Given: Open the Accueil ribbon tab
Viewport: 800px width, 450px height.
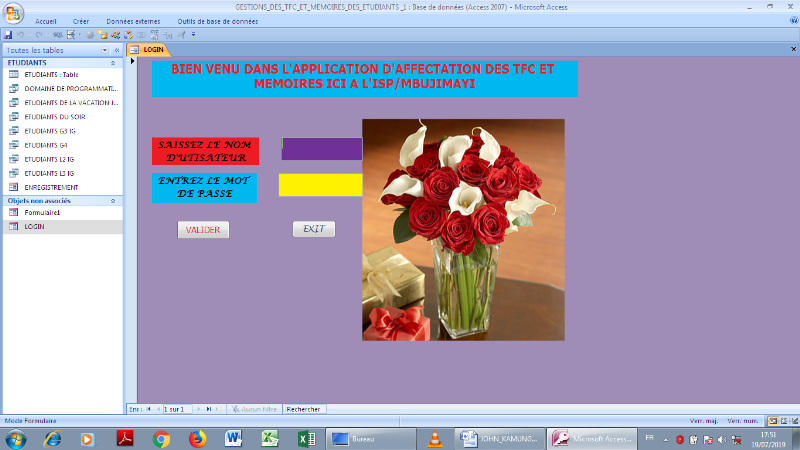Looking at the screenshot, I should [x=45, y=21].
